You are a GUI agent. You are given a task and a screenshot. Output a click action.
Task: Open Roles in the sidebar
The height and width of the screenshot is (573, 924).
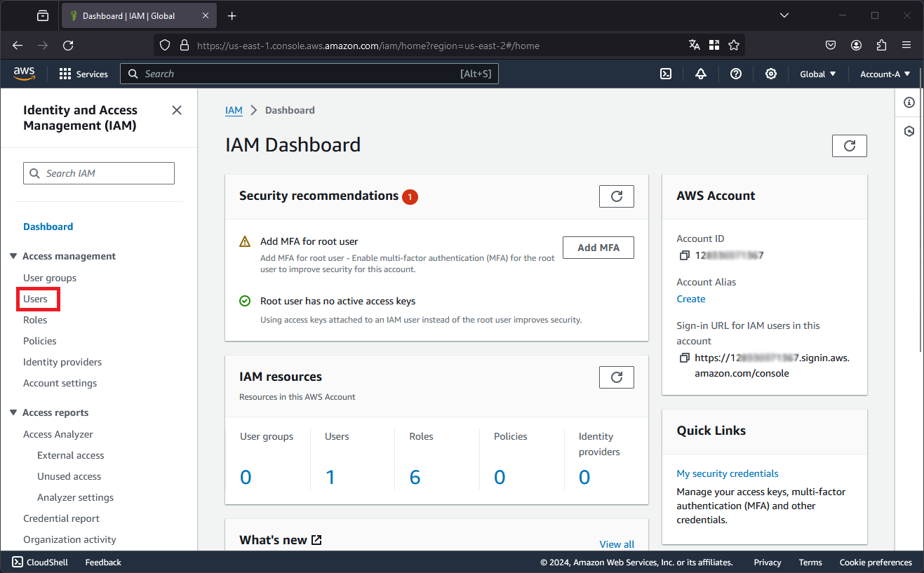[x=35, y=320]
